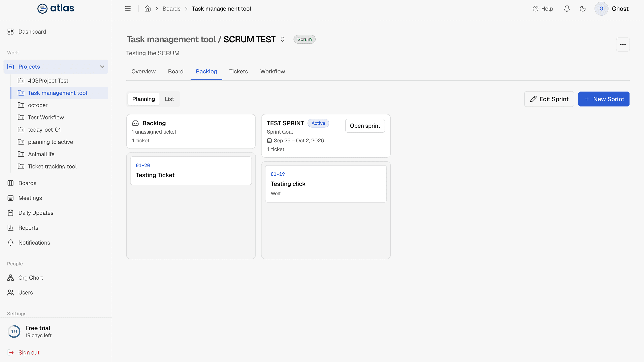Viewport: 644px width, 362px height.
Task: Click the Open sprint button
Action: [x=365, y=126]
